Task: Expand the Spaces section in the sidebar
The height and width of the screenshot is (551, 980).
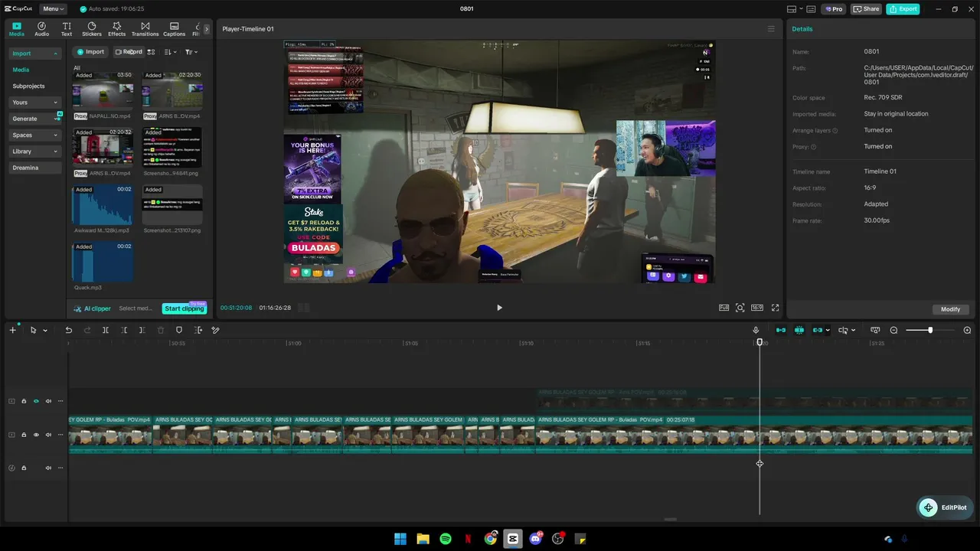Action: tap(55, 135)
